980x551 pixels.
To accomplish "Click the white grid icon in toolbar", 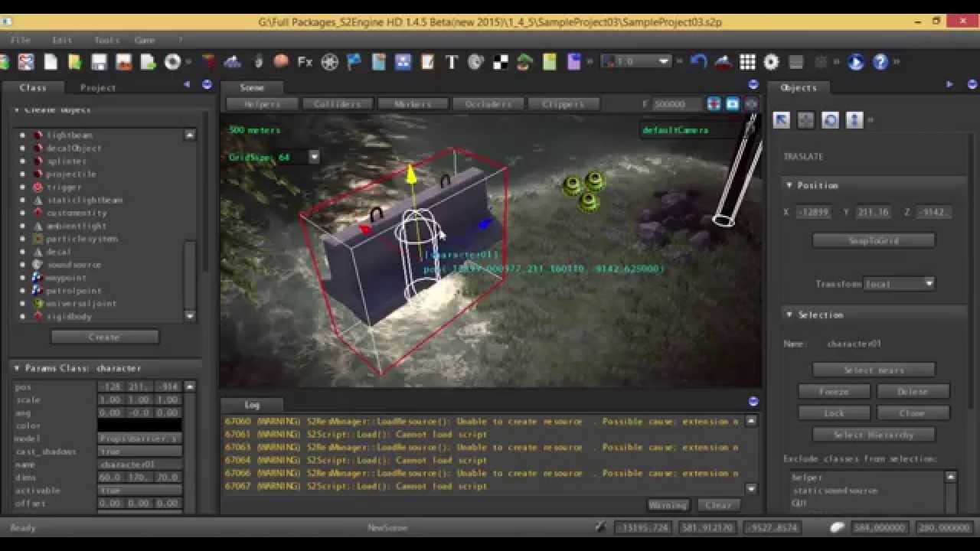I will pos(747,62).
